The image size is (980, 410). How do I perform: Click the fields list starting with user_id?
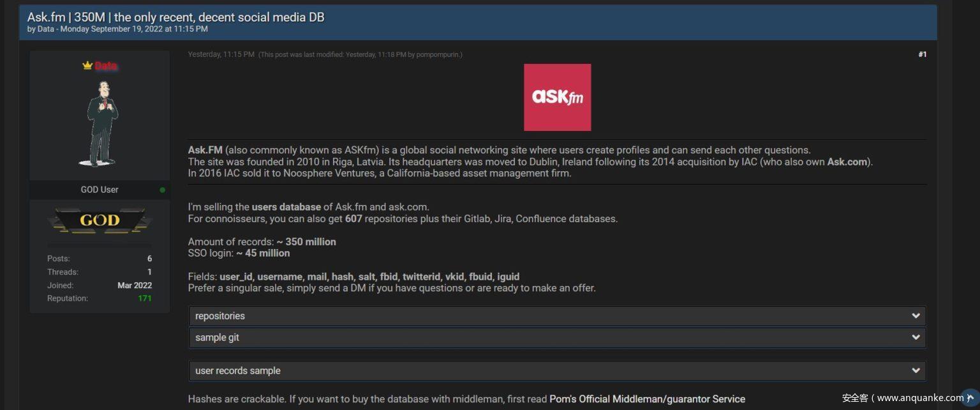(369, 277)
